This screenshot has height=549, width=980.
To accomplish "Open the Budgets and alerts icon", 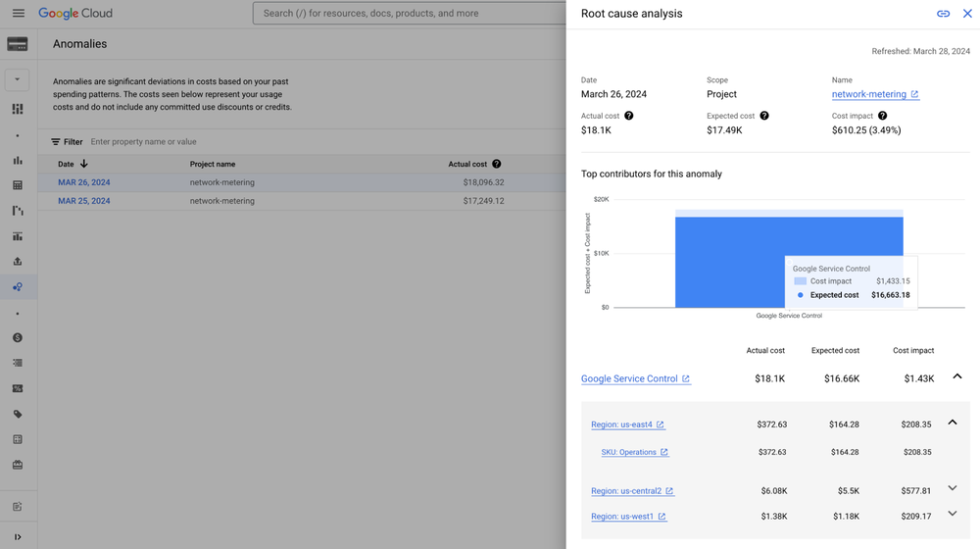I will (18, 236).
